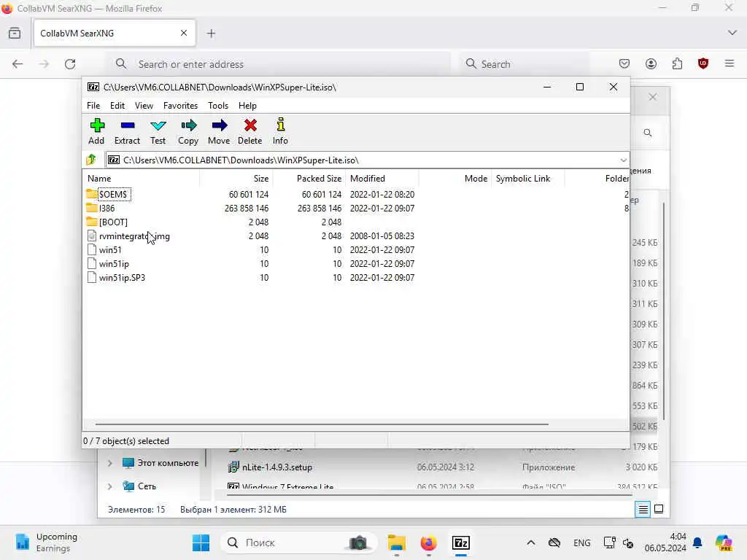This screenshot has width=747, height=560.
Task: Open the Favorites menu in 7-Zip
Action: [x=181, y=105]
